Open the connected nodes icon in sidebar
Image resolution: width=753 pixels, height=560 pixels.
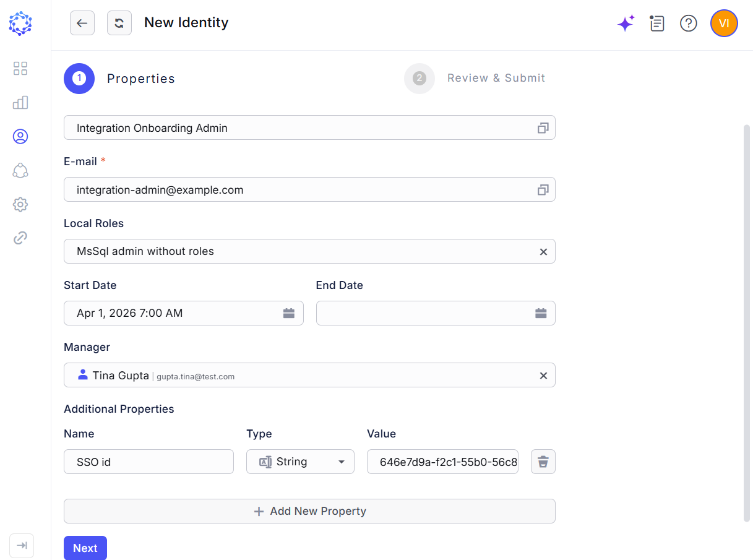[20, 171]
